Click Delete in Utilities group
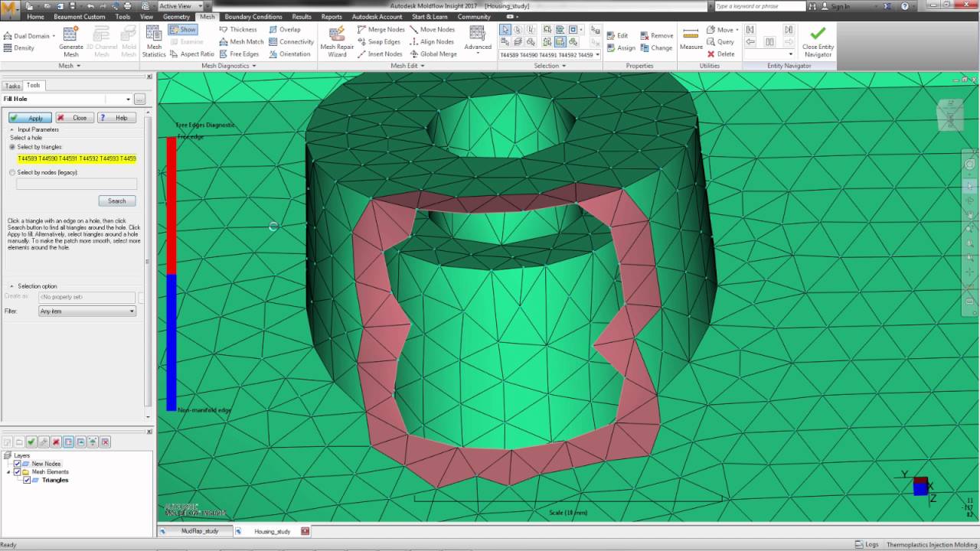Image resolution: width=980 pixels, height=551 pixels. 720,54
